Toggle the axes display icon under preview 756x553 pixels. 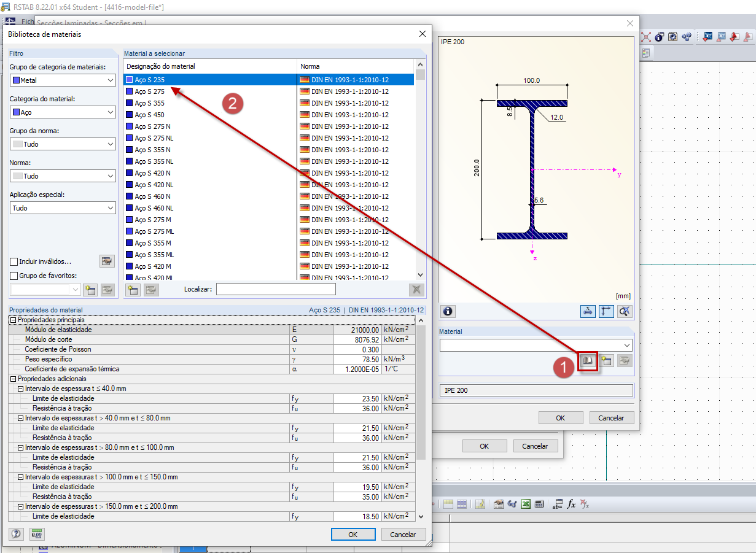[x=606, y=311]
